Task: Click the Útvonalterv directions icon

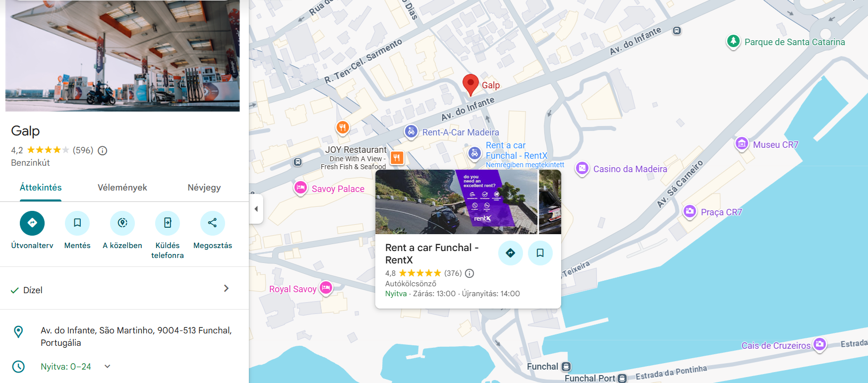Action: pyautogui.click(x=32, y=223)
